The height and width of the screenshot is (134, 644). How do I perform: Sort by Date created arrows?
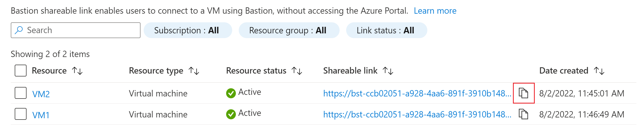[x=599, y=71]
